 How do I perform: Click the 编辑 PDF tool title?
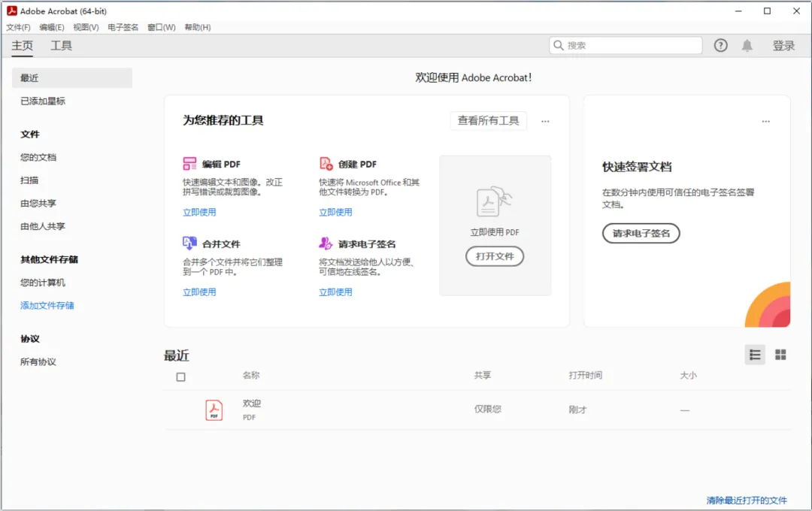tap(221, 164)
